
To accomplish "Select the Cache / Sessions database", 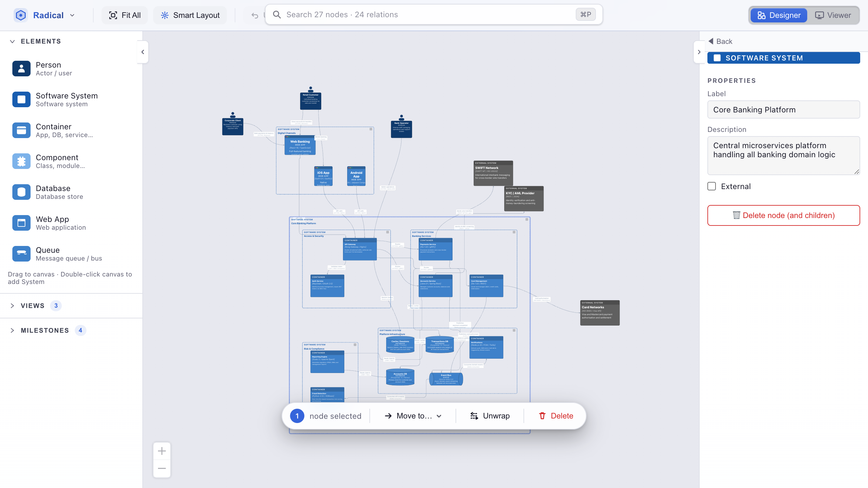I will coord(400,344).
